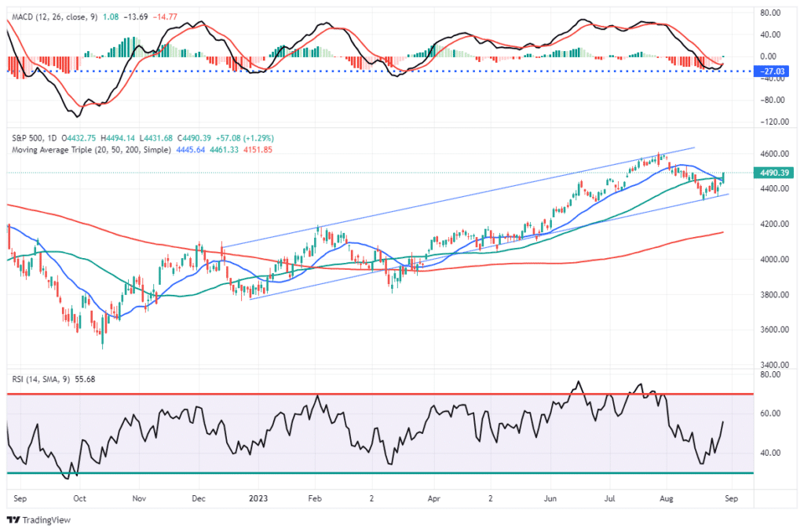Click the S&P 500, 1D symbol legend
This screenshot has height=532, width=804.
click(x=35, y=138)
